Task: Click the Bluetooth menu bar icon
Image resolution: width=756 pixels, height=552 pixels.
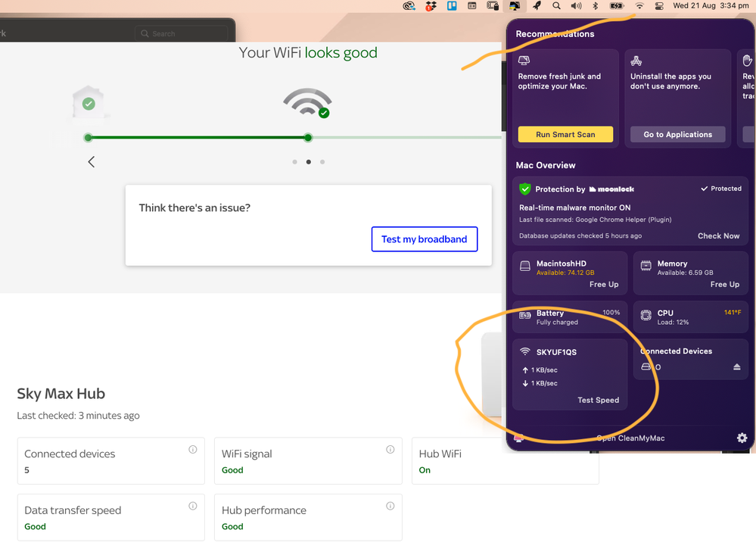Action: (596, 6)
